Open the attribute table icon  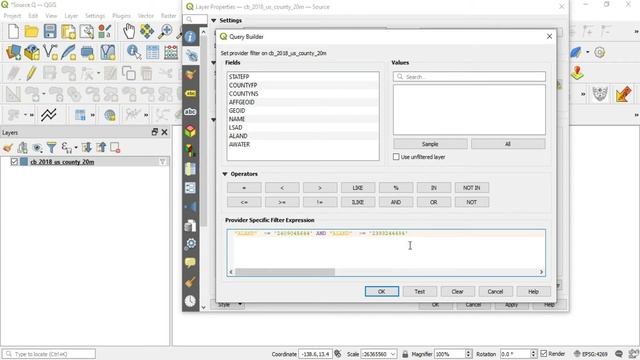(x=152, y=52)
